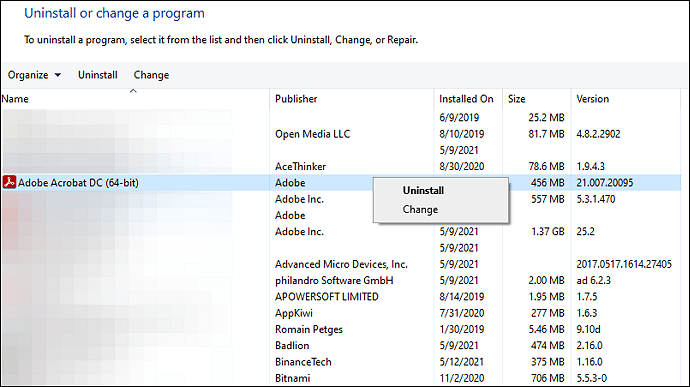Sort list by Name column header
The width and height of the screenshot is (690, 387).
point(15,99)
